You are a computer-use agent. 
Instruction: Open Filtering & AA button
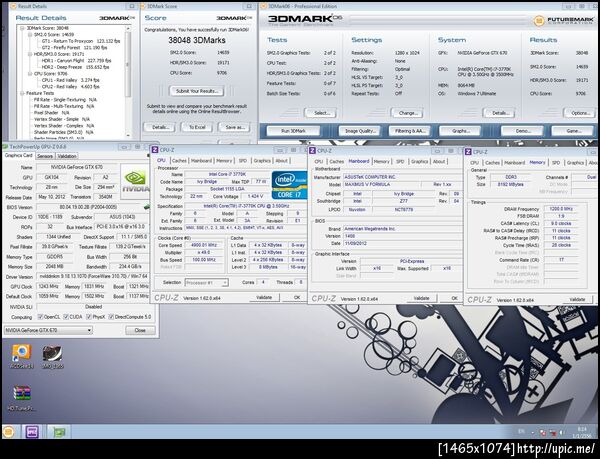(x=410, y=131)
